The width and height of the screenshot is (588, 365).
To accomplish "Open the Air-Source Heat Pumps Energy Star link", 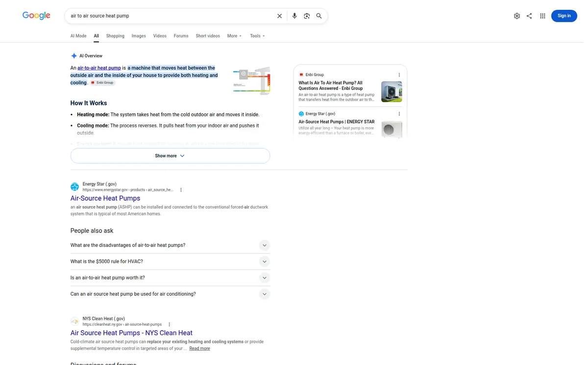I will (105, 198).
